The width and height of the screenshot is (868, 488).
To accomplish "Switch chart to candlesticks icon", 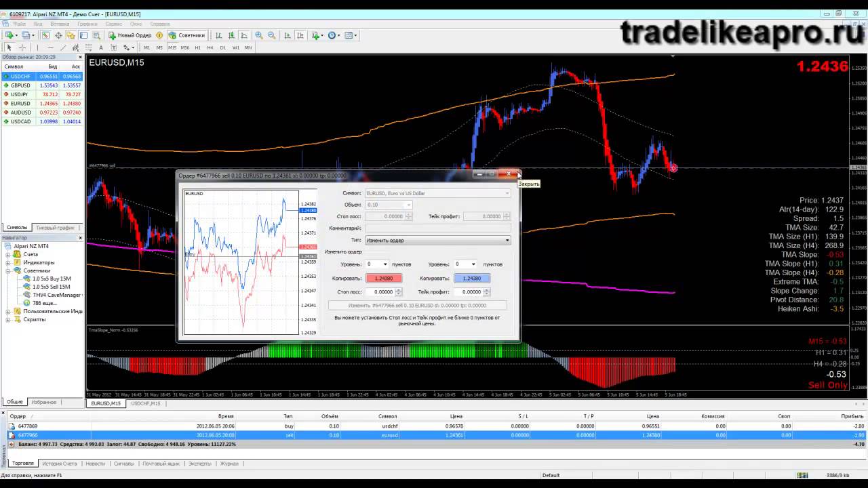I will (x=231, y=35).
